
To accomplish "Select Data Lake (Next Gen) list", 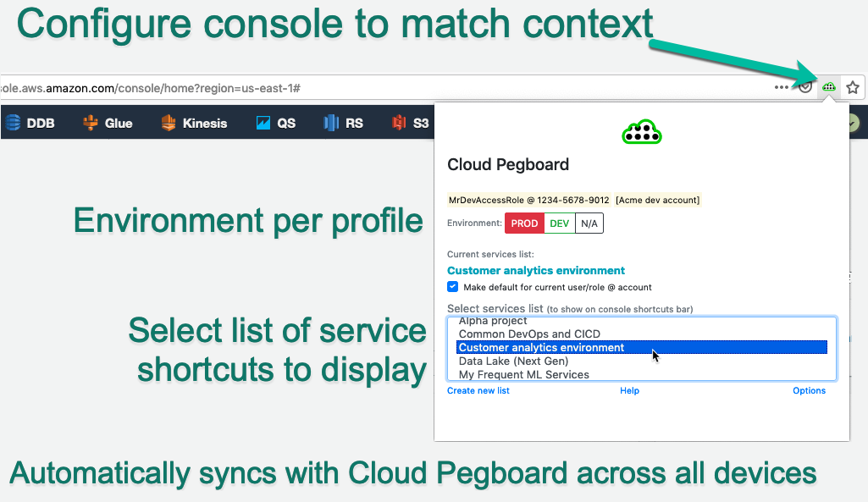I will [642, 361].
